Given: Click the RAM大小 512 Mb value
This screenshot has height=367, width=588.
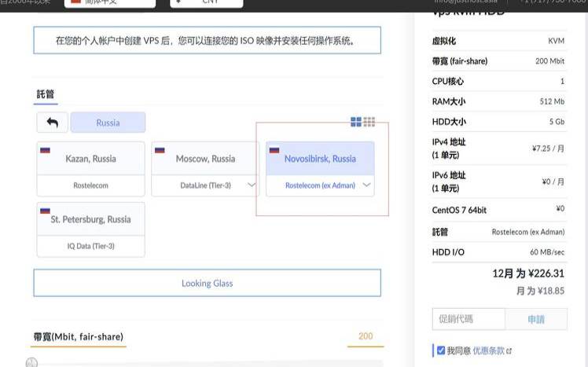Looking at the screenshot, I should coord(552,101).
